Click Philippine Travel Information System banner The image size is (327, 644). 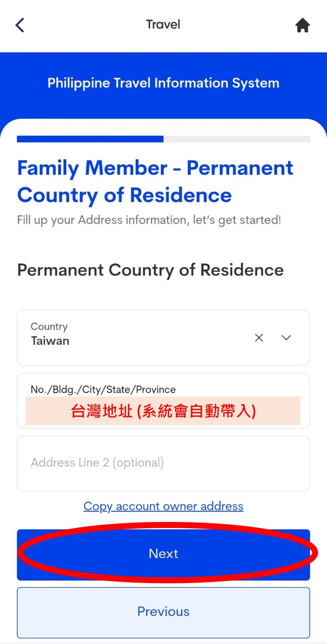(163, 83)
